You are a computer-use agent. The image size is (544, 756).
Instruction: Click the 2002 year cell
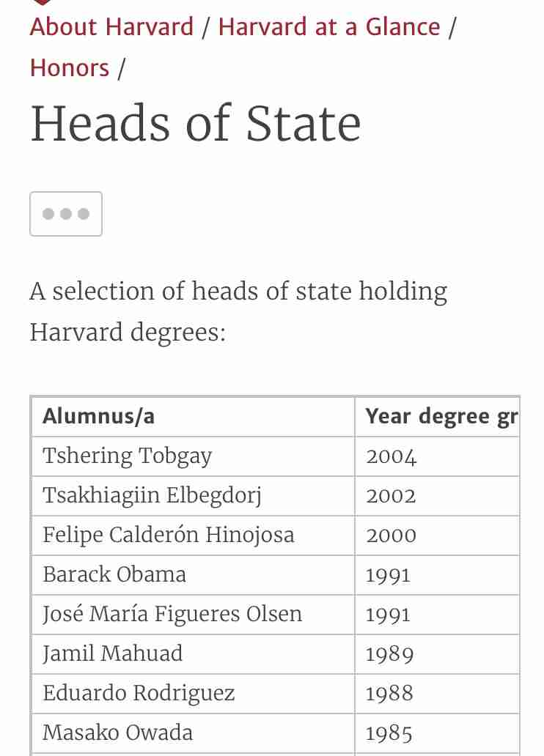[x=437, y=496]
